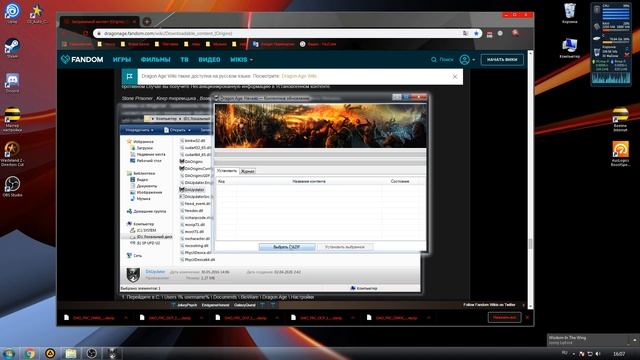Open the chevron menu of the third download item
Image resolution: width=640 pixels, height=360 pixels.
277,318
